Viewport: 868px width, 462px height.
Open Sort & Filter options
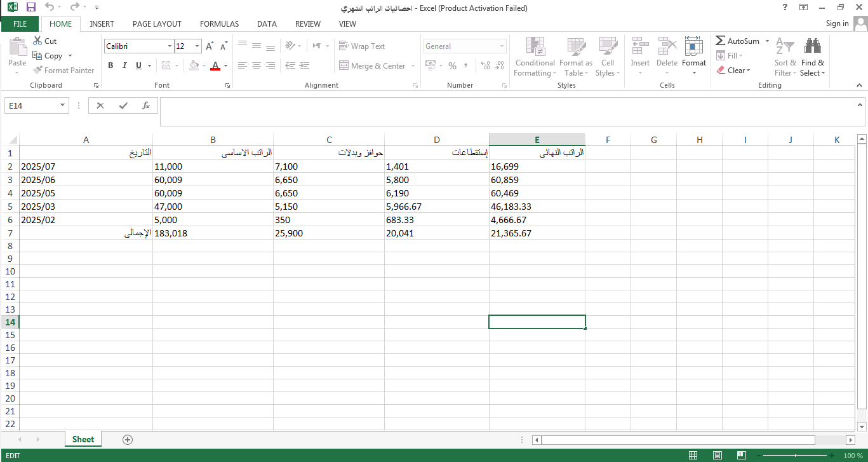(x=785, y=57)
